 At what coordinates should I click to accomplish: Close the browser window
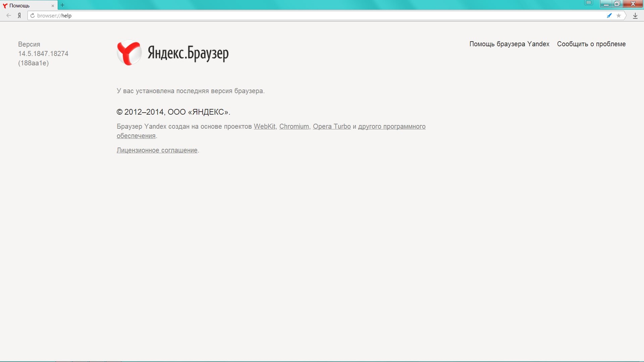633,4
